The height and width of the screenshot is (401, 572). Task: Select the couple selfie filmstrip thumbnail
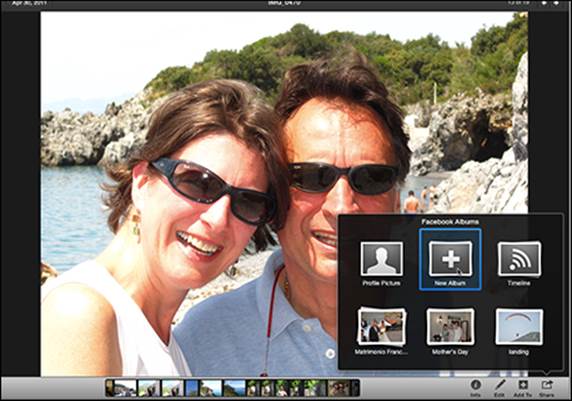click(339, 388)
